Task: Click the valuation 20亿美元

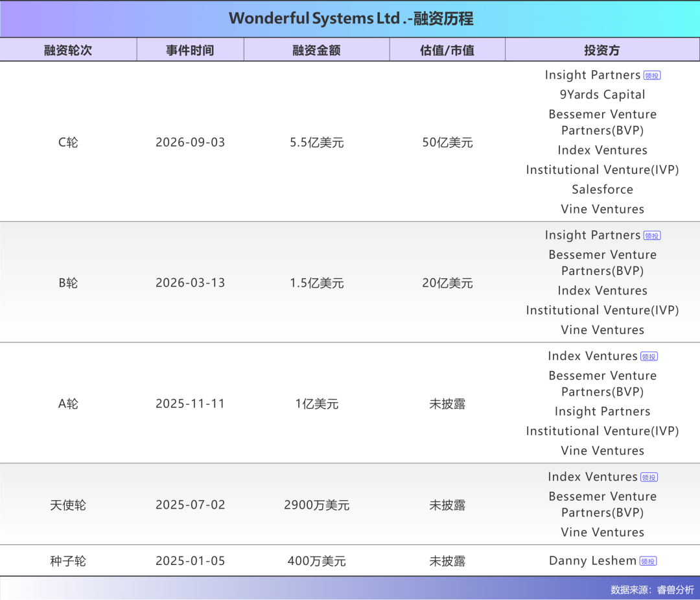Action: (x=447, y=283)
